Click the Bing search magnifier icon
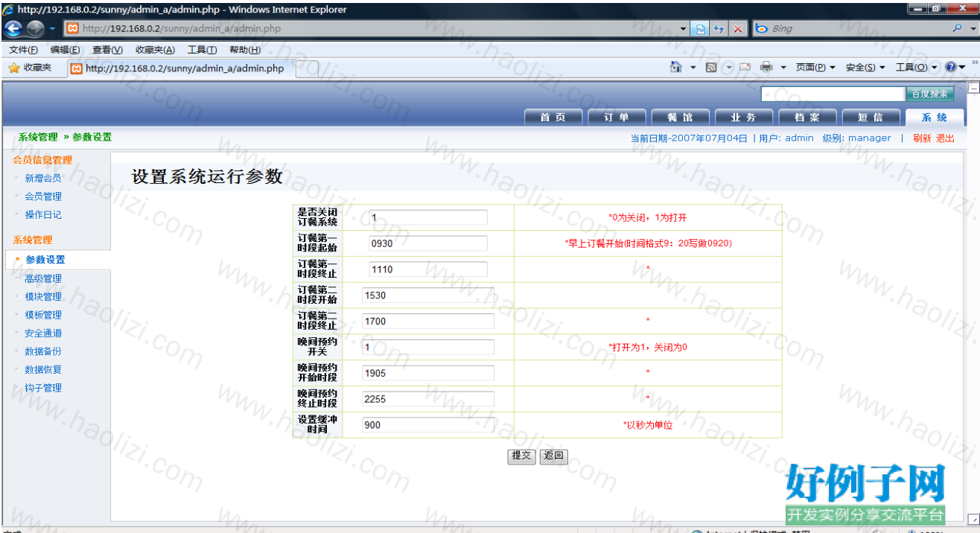This screenshot has width=980, height=533. pos(958,29)
